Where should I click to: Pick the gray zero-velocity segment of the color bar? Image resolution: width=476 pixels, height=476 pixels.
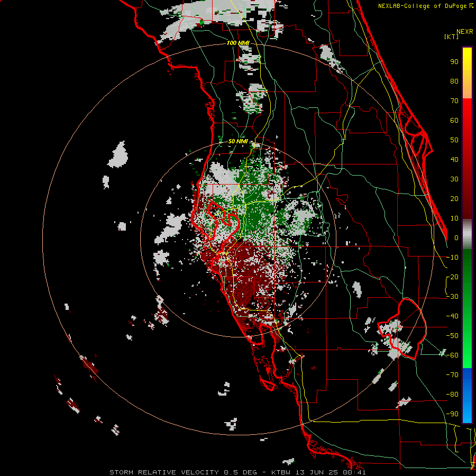(467, 234)
